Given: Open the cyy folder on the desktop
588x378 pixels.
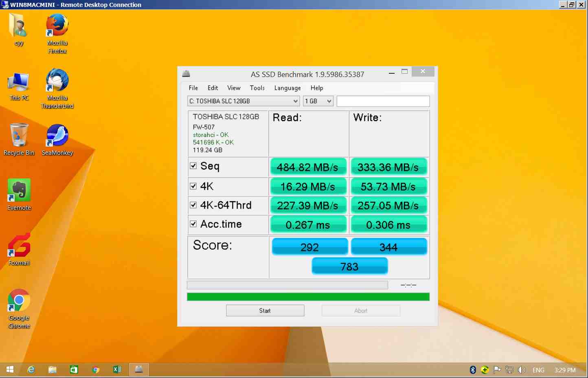Looking at the screenshot, I should point(19,30).
